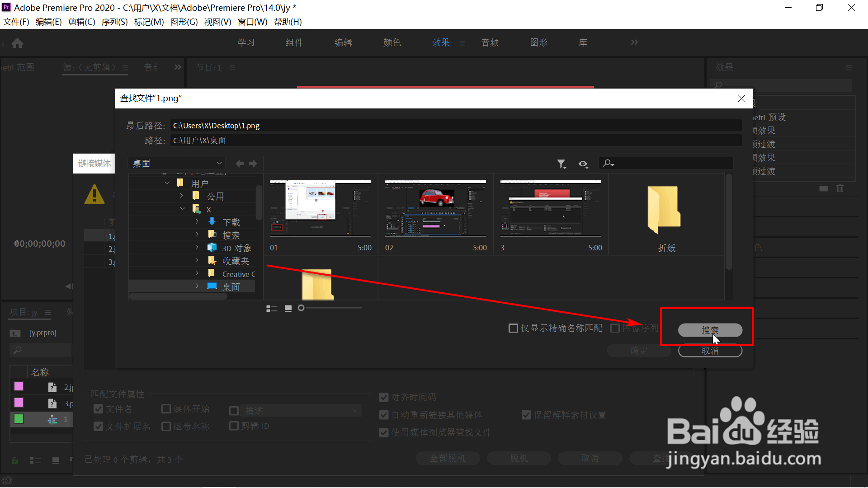This screenshot has height=488, width=868.
Task: Switch file browser to thumbnail view
Action: (288, 309)
